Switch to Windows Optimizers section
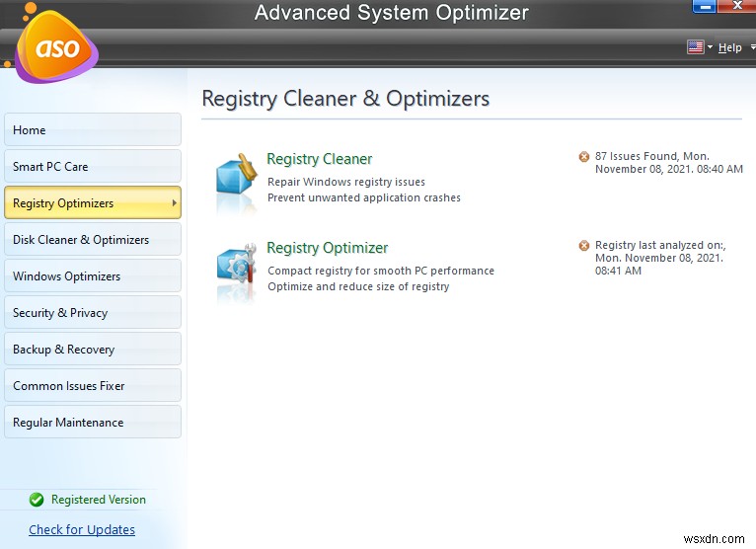The image size is (756, 549). pos(93,275)
